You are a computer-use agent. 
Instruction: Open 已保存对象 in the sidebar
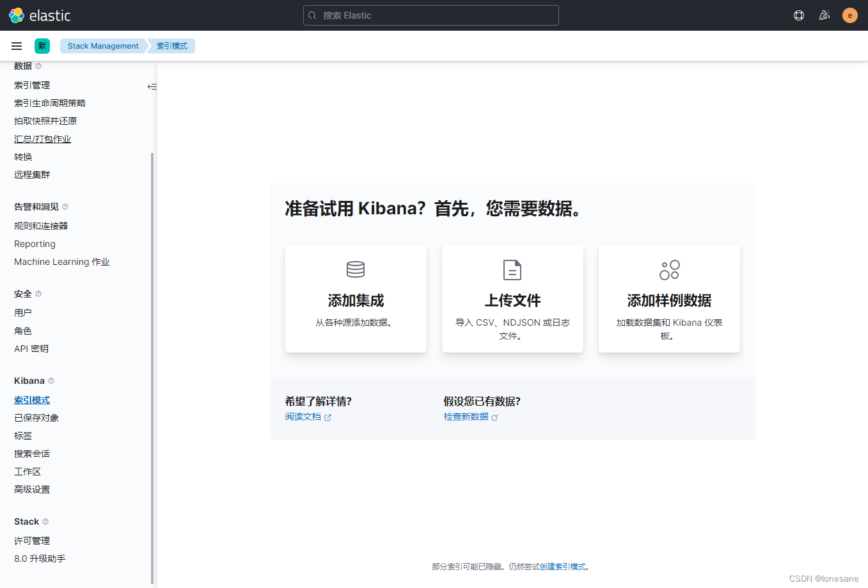(x=36, y=418)
